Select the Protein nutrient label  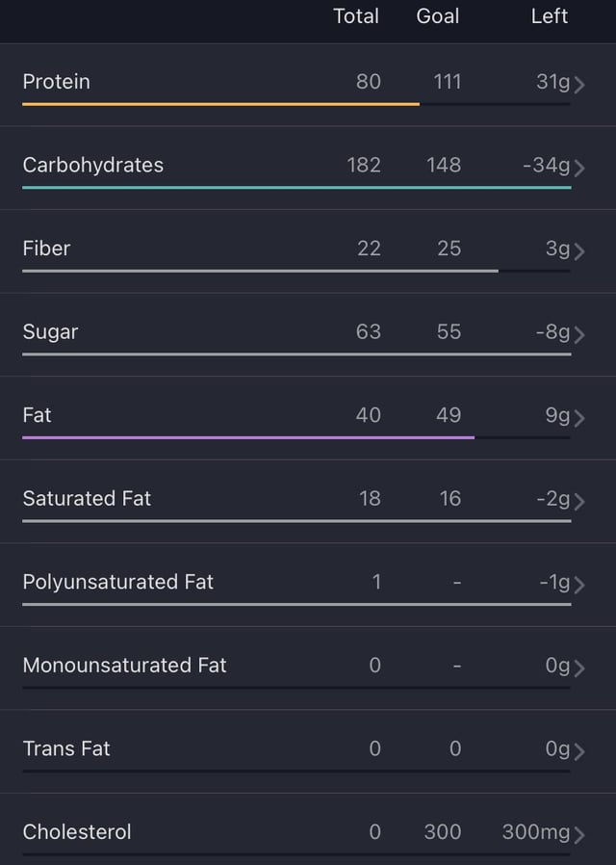(x=56, y=82)
